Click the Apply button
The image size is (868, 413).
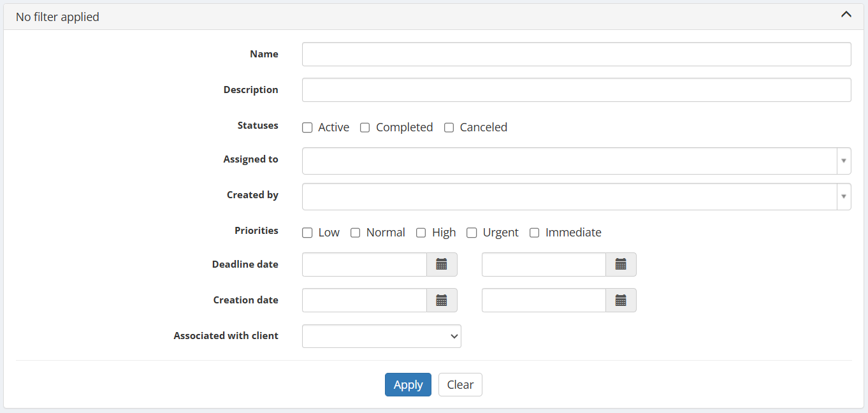[x=408, y=384]
